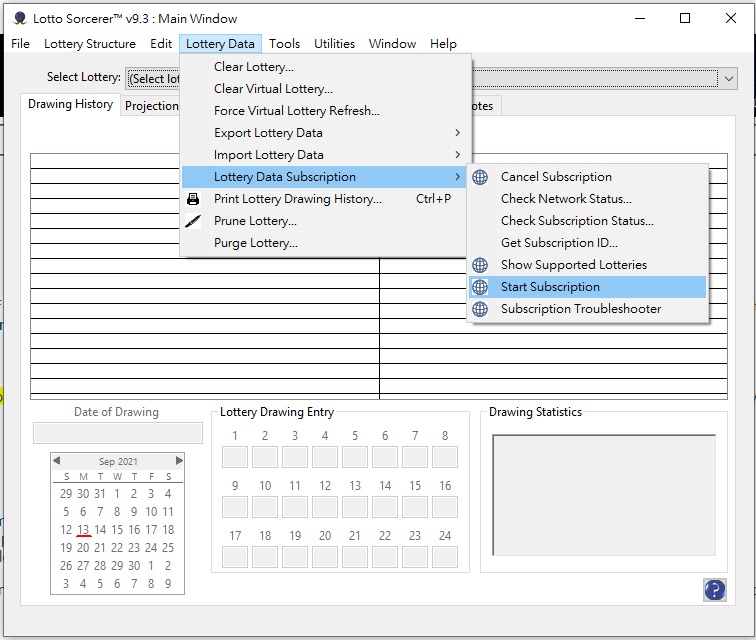
Task: Choose Check Network Status from submenu
Action: (x=566, y=199)
